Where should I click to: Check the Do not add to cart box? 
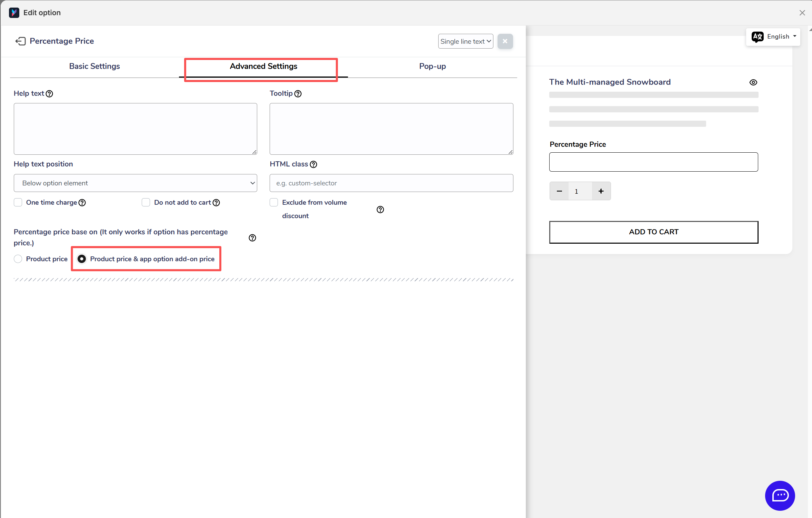point(146,202)
